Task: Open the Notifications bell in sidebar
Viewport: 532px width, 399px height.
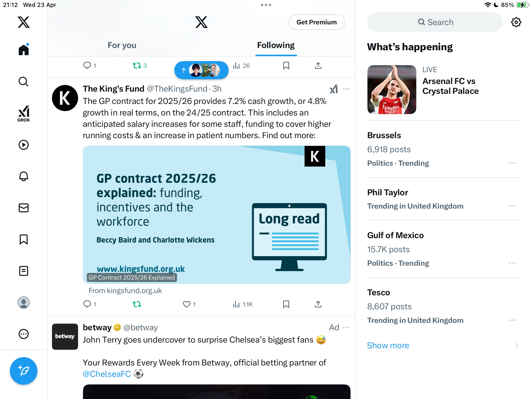Action: pos(24,176)
